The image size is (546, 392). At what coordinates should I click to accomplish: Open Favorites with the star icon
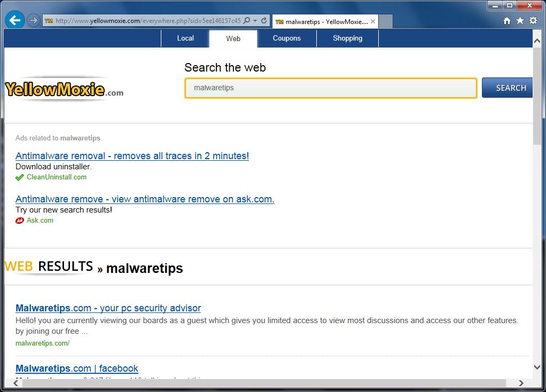click(520, 20)
